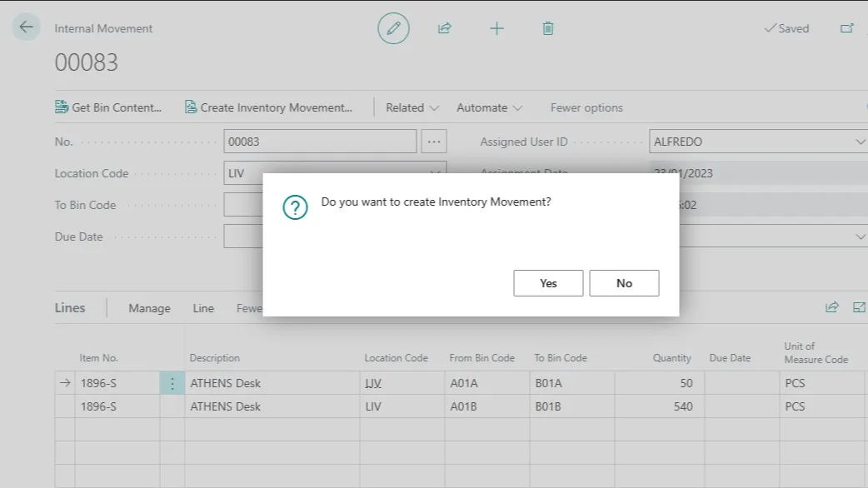Click Get Bin Content action
This screenshot has height=488, width=868.
(x=108, y=107)
